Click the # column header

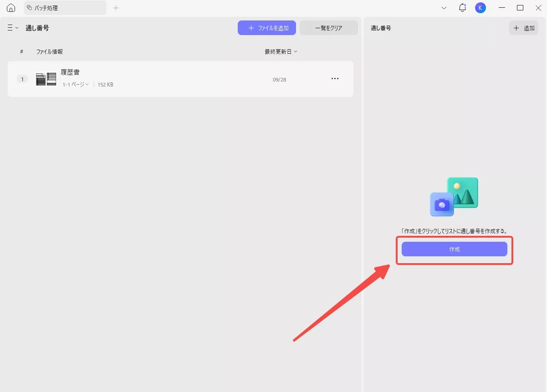21,51
